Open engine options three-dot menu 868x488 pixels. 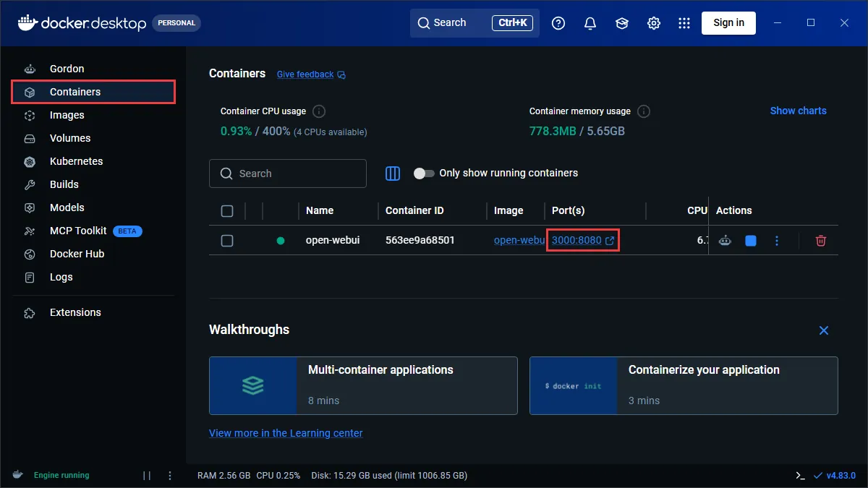[x=170, y=476]
